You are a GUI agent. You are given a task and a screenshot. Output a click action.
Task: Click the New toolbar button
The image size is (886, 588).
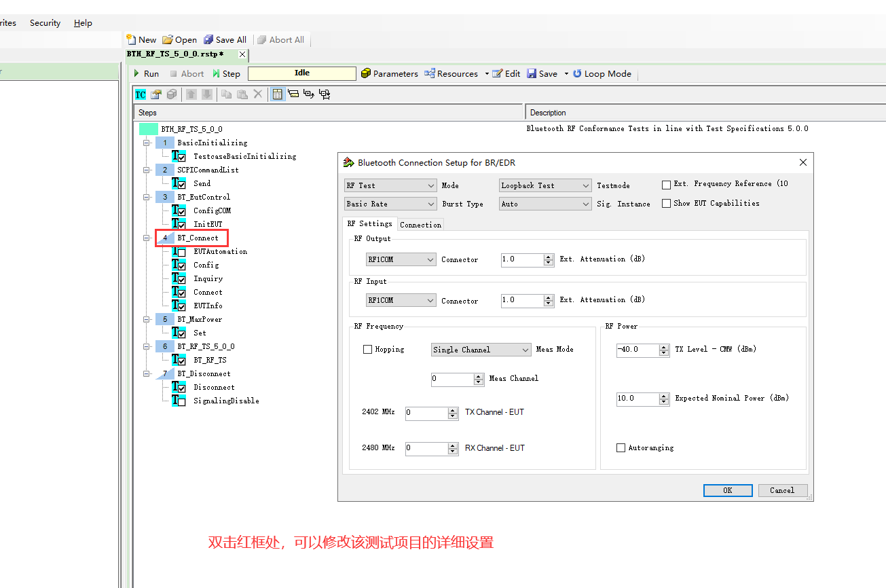141,39
